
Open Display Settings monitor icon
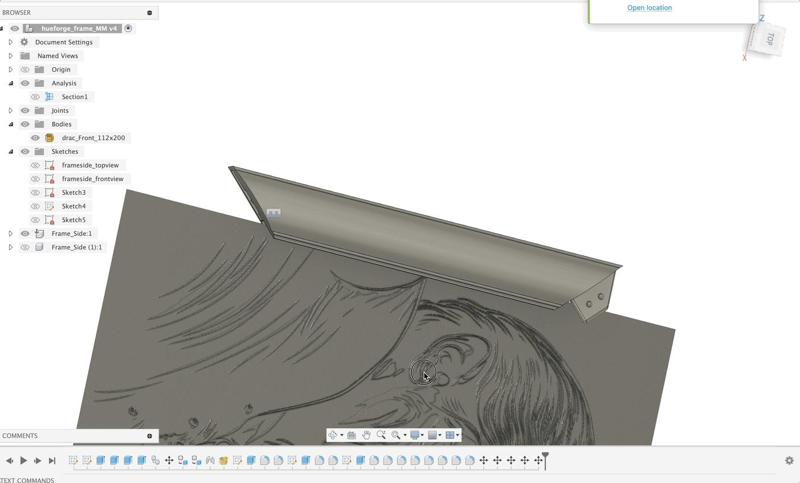click(414, 435)
